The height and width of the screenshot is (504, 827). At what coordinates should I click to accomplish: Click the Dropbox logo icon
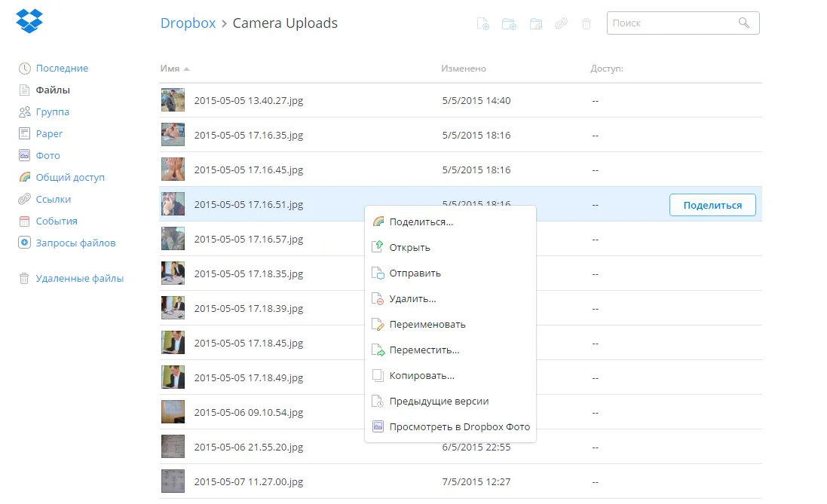pos(29,21)
